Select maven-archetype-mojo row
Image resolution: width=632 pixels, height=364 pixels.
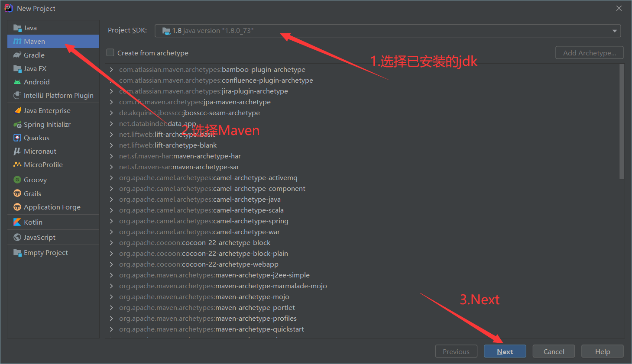click(x=362, y=297)
